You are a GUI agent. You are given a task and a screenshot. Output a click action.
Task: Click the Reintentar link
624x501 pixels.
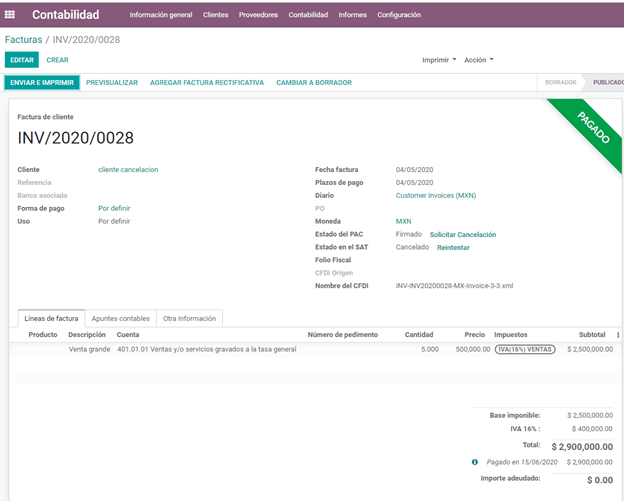click(x=453, y=247)
